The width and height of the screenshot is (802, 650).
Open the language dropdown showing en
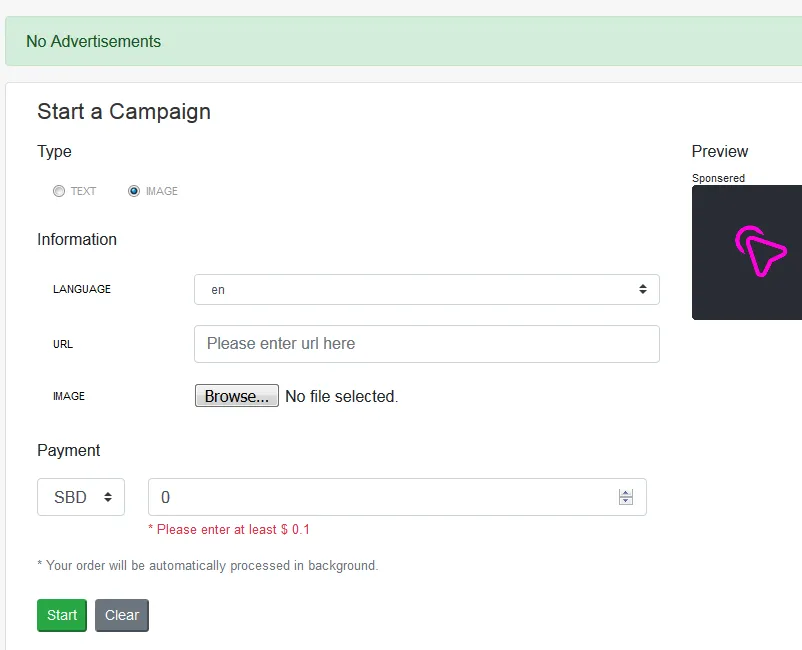coord(427,289)
